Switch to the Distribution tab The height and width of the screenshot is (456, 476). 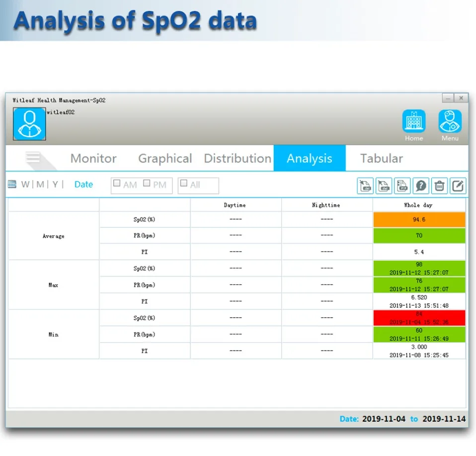pos(238,158)
